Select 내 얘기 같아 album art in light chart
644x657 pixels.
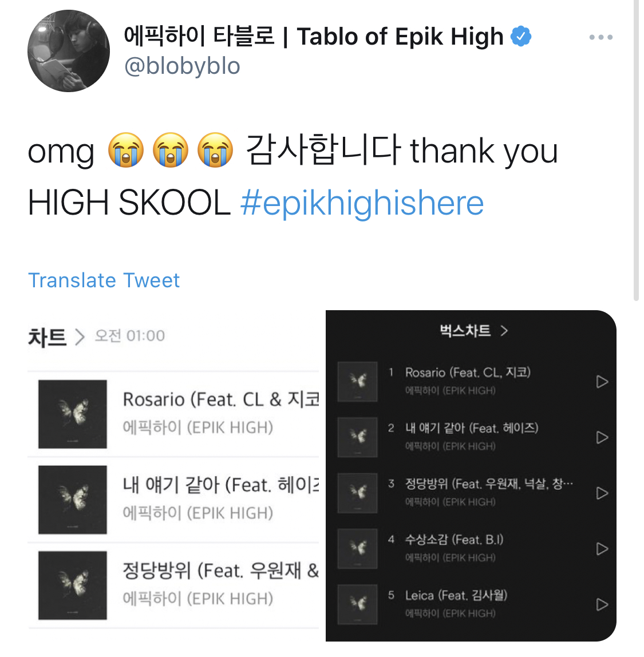73,500
